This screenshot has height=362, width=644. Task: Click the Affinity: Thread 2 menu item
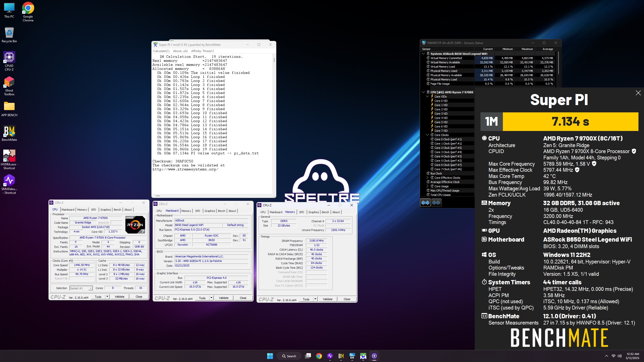coord(202,51)
